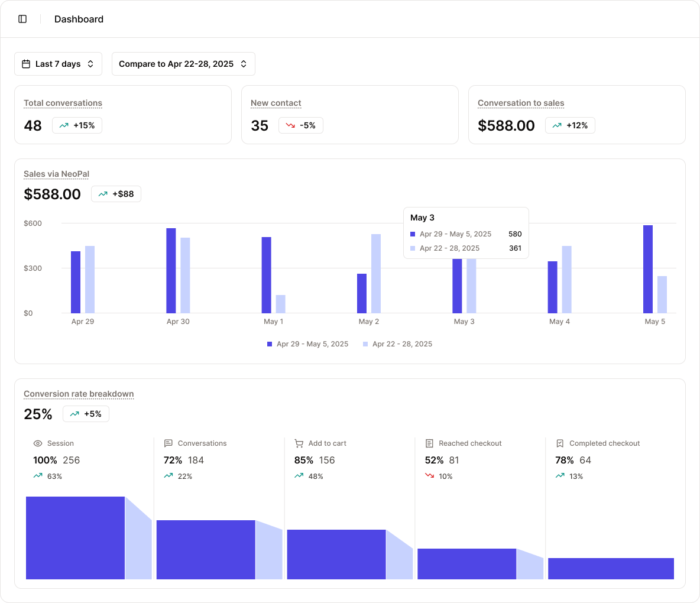Toggle the Apr 22 - 28, 2025 legend series

tap(397, 343)
